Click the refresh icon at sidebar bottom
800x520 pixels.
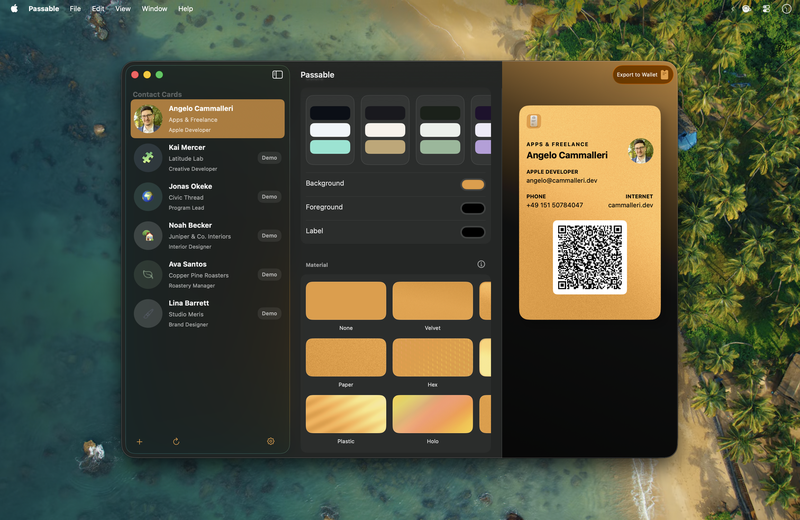click(x=176, y=441)
